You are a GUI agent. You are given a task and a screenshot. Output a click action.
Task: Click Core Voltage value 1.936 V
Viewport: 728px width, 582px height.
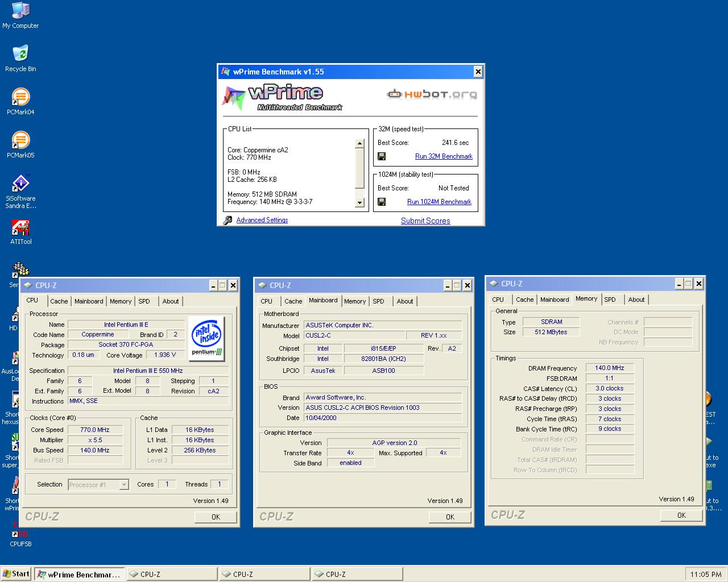pos(165,355)
